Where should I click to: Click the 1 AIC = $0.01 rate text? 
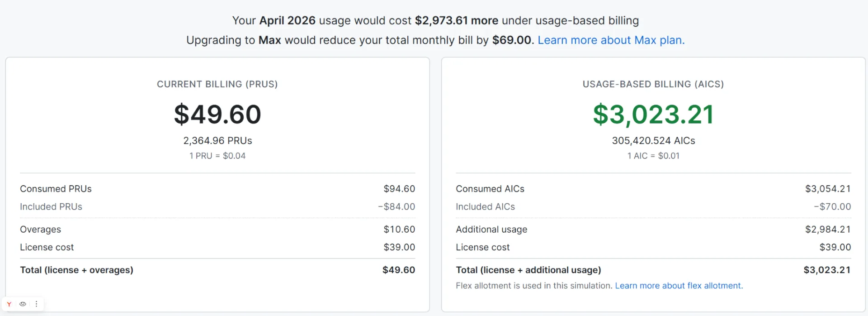tap(653, 156)
